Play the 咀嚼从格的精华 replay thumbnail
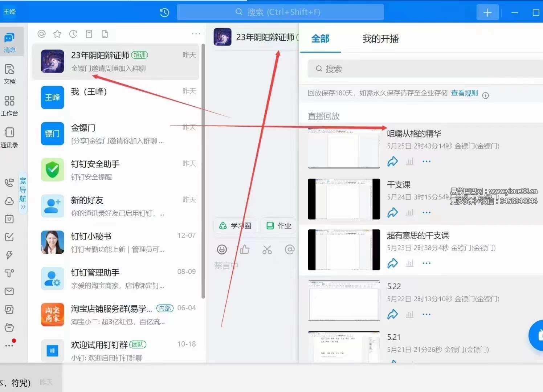This screenshot has width=543, height=392. pyautogui.click(x=344, y=148)
